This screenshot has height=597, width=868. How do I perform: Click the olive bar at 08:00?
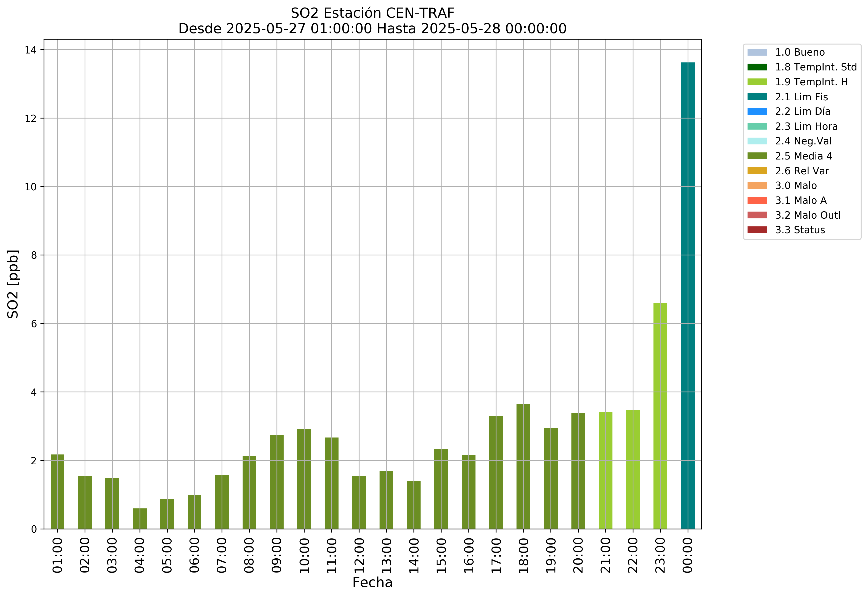[249, 492]
